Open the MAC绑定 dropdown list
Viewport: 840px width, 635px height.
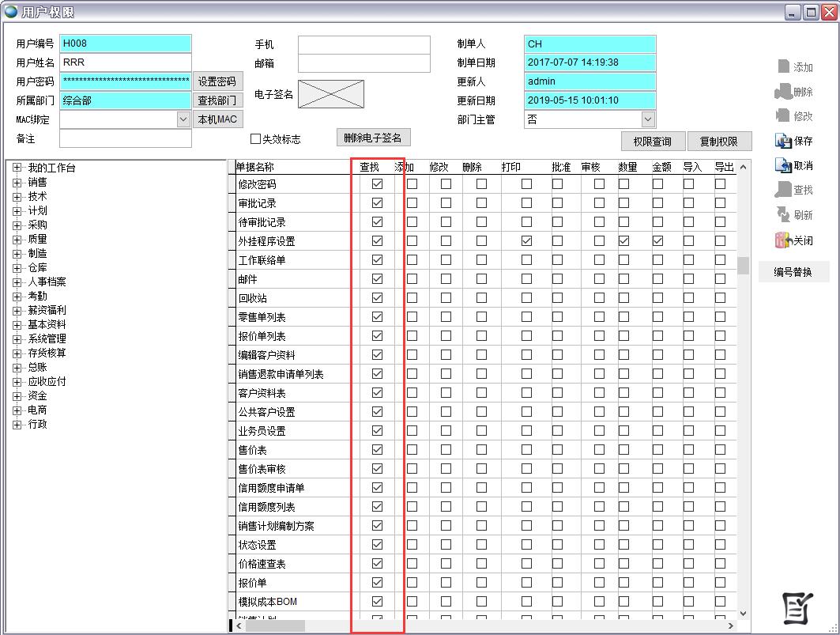click(x=183, y=119)
